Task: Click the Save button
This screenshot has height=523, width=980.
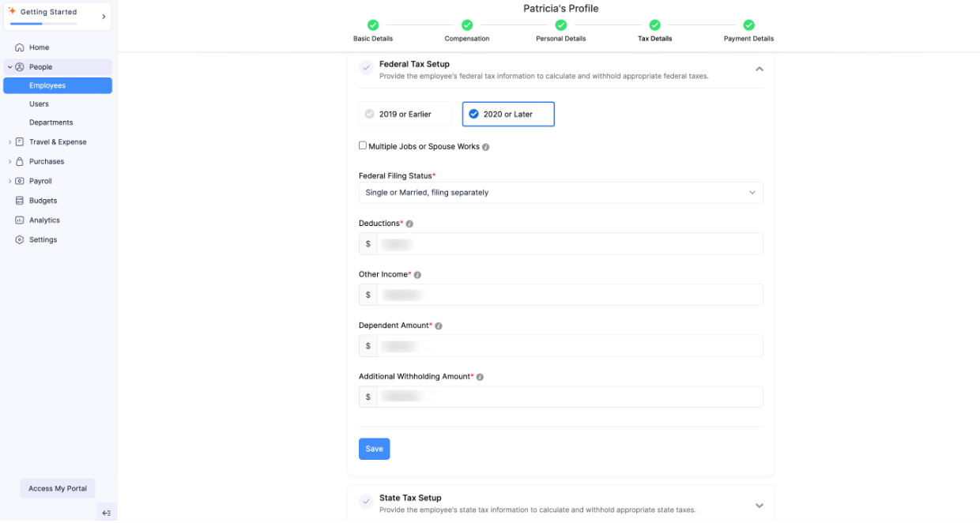Action: pyautogui.click(x=374, y=448)
